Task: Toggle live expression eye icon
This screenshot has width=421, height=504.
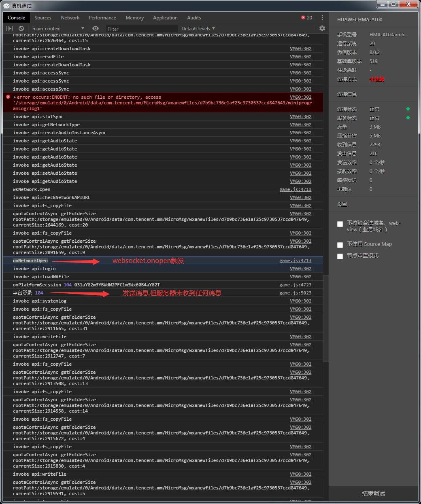Action: point(96,28)
